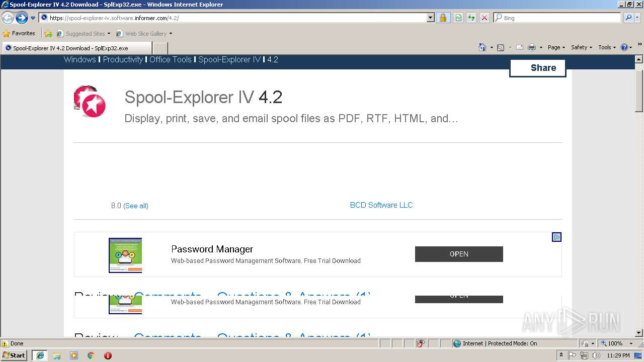Open a new blank tab
Screen dimensions: 644x362
click(160, 48)
